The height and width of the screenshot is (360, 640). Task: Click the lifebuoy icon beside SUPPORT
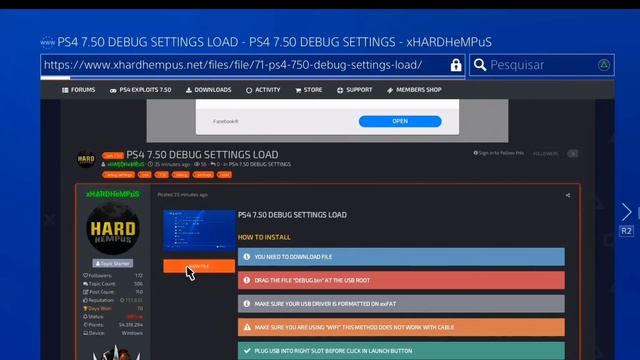click(x=340, y=90)
